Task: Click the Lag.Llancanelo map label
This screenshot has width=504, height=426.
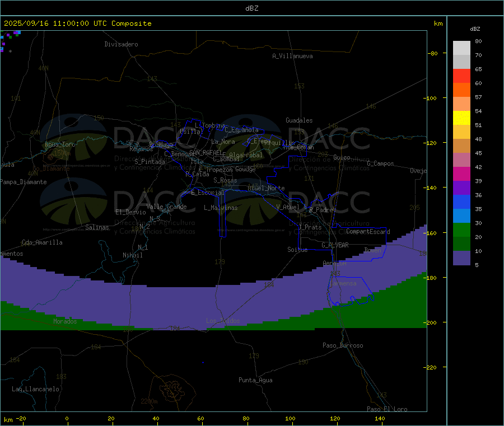Action: tap(35, 389)
